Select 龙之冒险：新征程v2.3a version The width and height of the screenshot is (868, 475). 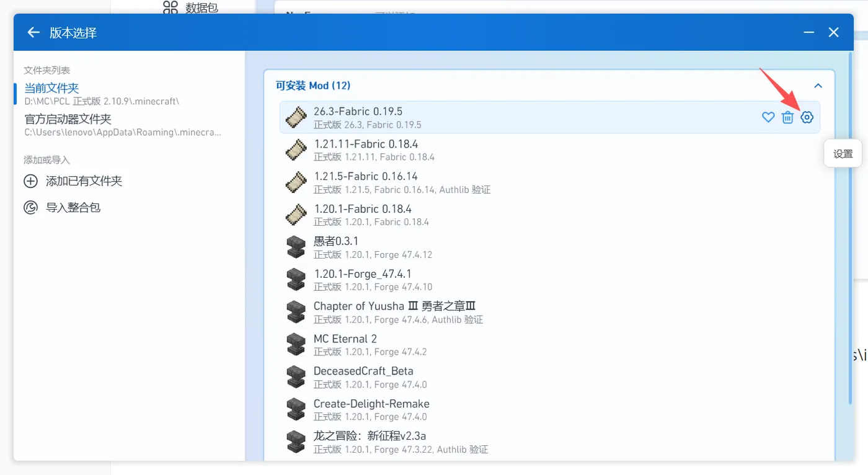click(x=549, y=442)
